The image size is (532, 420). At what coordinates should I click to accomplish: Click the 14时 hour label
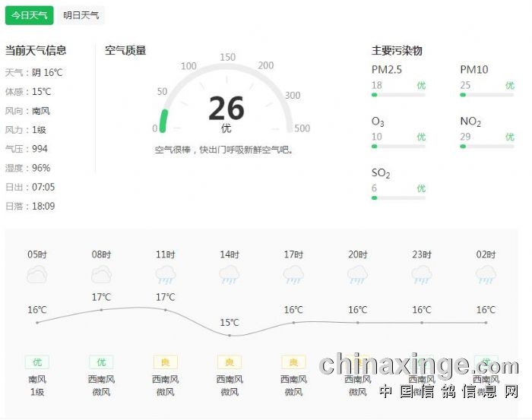point(230,254)
